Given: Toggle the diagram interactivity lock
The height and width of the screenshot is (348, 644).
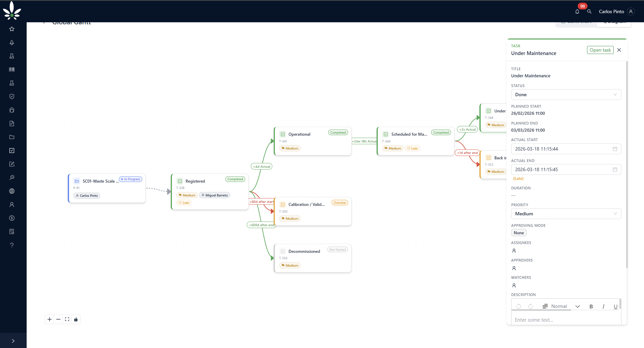Looking at the screenshot, I should click(x=76, y=319).
